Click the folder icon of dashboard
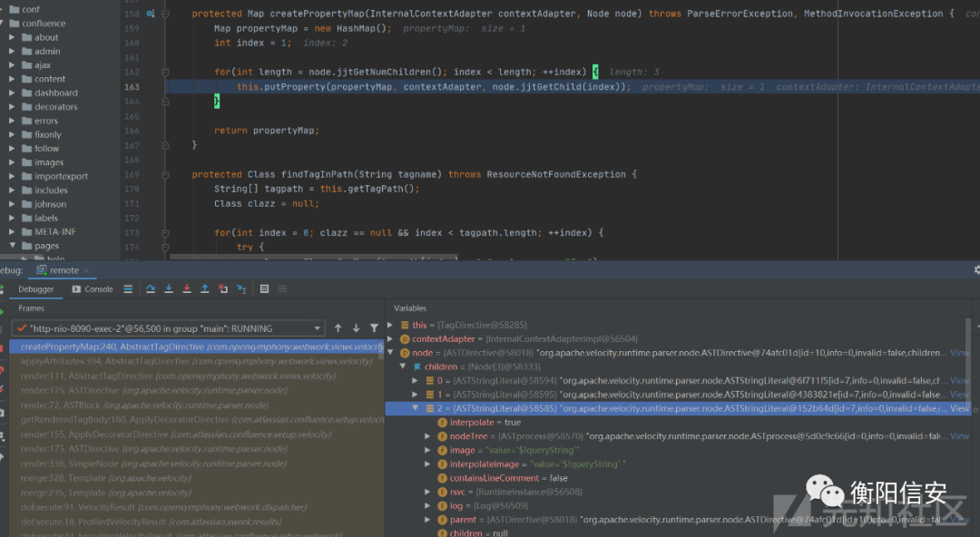The height and width of the screenshot is (537, 980). point(27,93)
